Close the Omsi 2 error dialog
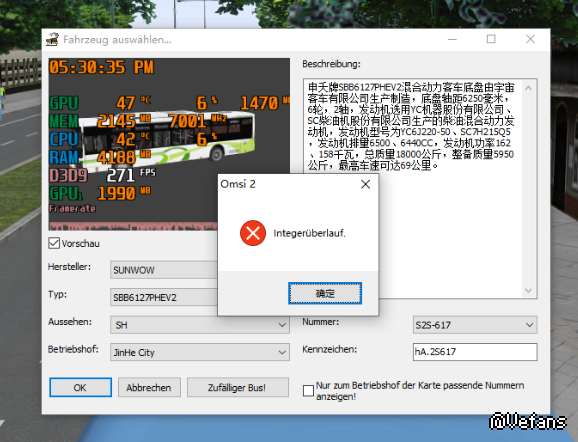The height and width of the screenshot is (442, 578). click(365, 184)
